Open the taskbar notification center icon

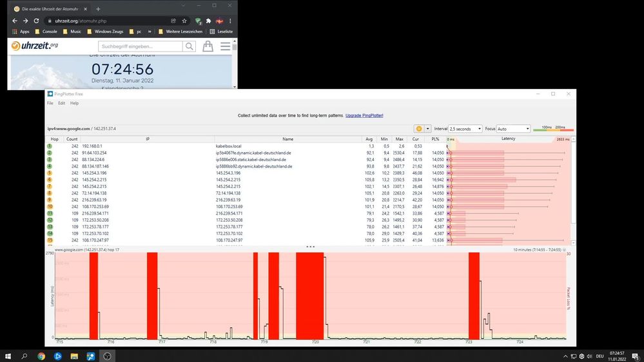point(636,356)
